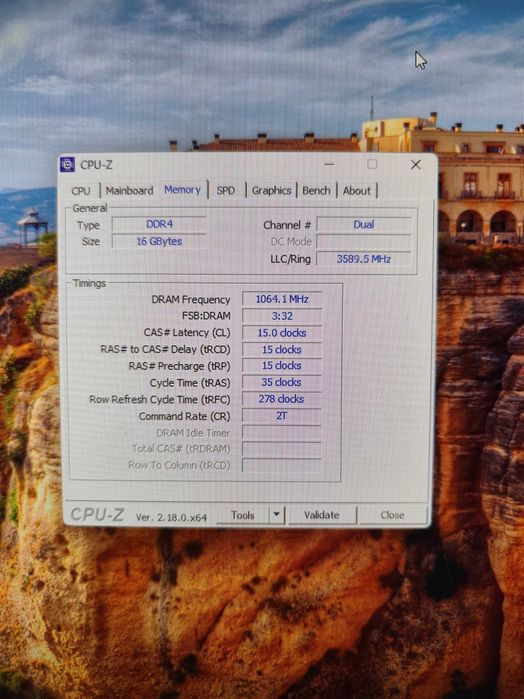Expand the Tools dropdown arrow
This screenshot has width=524, height=699.
(x=276, y=515)
